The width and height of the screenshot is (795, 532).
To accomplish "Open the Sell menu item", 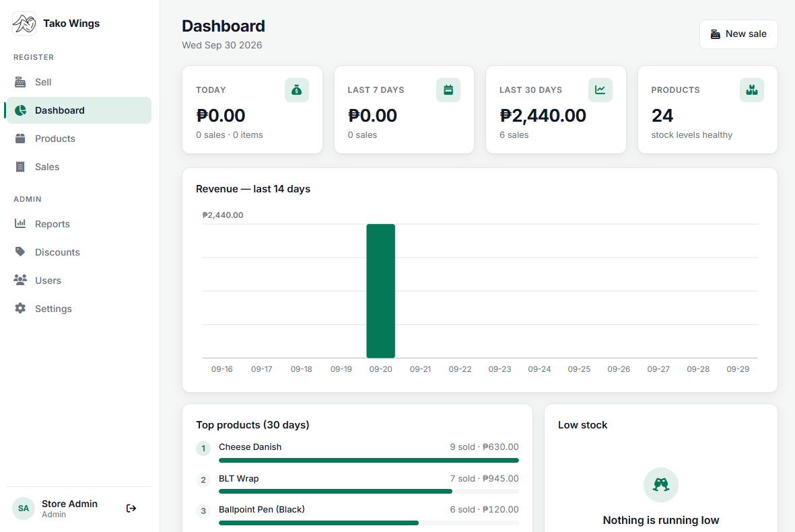I will point(79,82).
